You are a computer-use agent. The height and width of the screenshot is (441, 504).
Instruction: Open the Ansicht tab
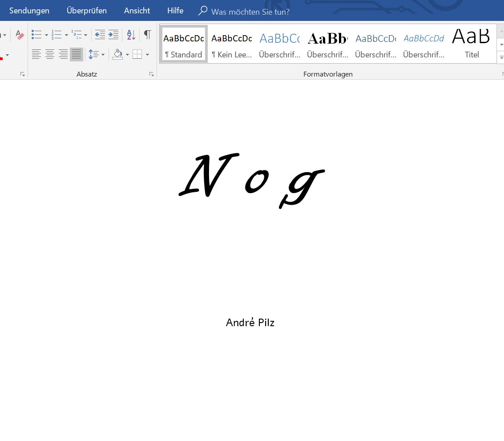pos(137,11)
